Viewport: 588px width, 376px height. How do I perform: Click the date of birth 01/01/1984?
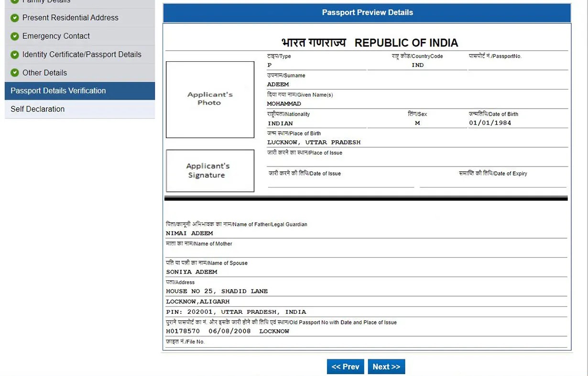tap(490, 123)
